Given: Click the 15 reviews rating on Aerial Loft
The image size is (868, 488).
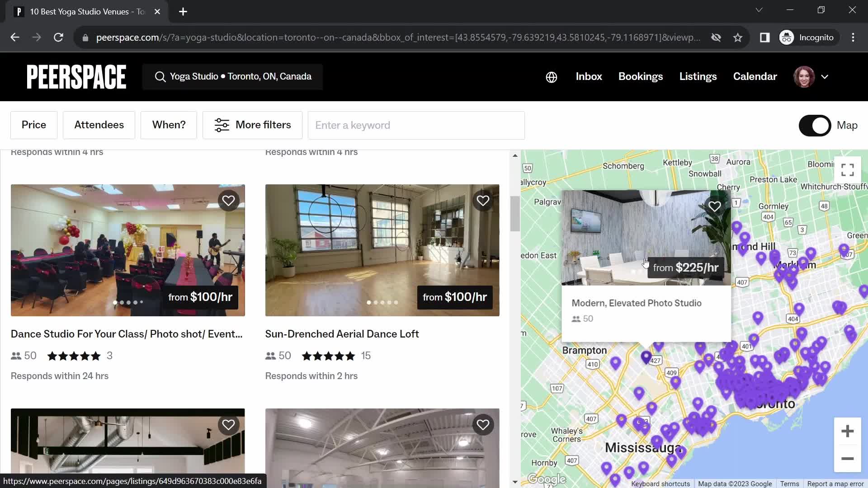Looking at the screenshot, I should 336,356.
